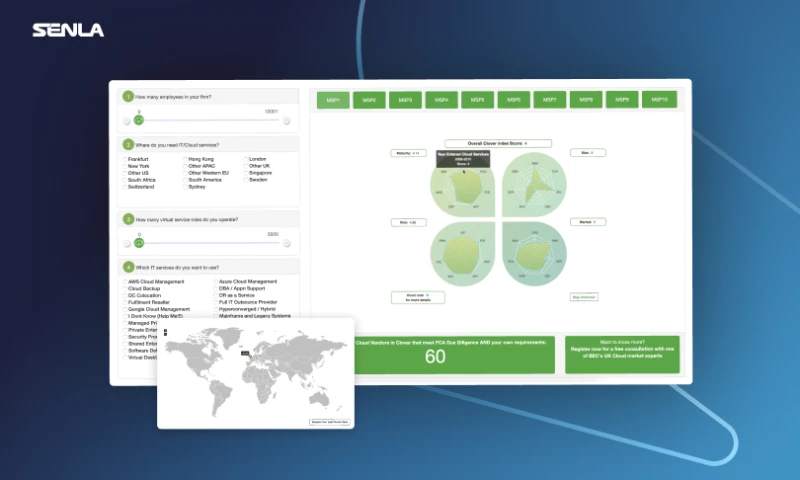Click the Risk score label box
This screenshot has height=480, width=800.
pos(409,222)
